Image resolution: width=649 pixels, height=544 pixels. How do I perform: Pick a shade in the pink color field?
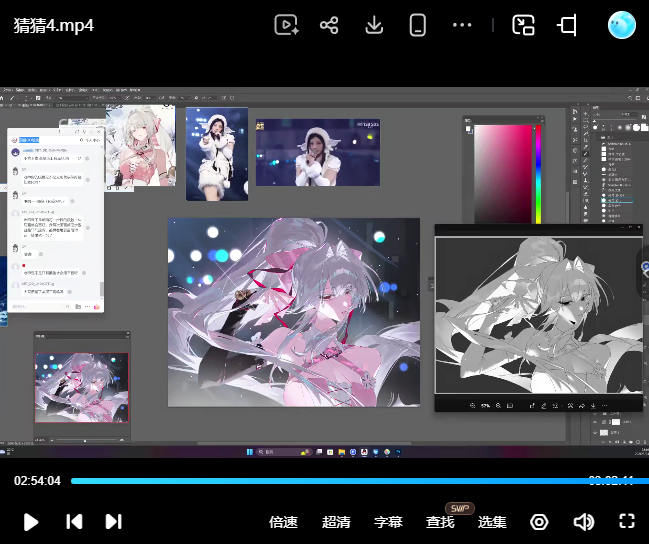point(502,174)
